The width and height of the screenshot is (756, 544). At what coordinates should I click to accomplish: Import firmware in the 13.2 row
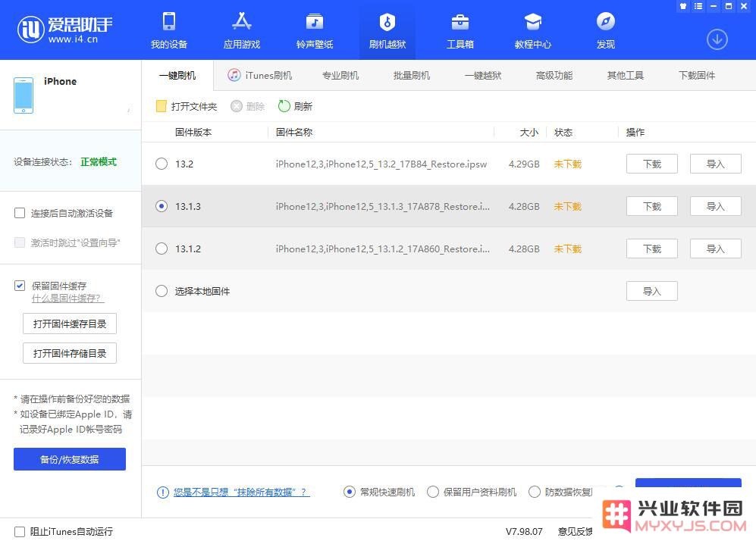pos(716,164)
